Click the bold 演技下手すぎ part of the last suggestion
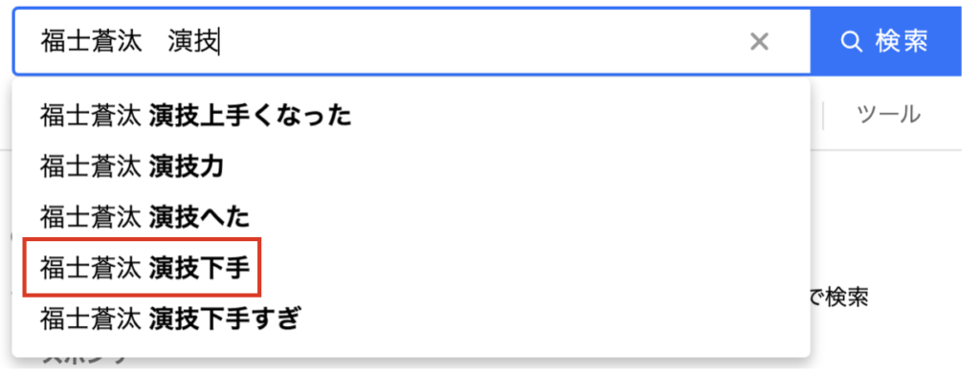The width and height of the screenshot is (980, 375). click(x=225, y=319)
